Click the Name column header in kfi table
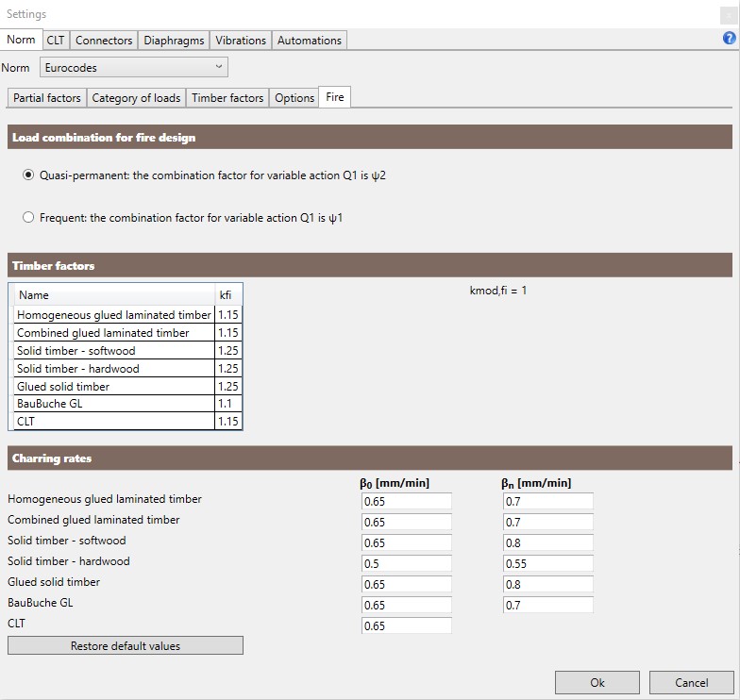 coord(114,294)
